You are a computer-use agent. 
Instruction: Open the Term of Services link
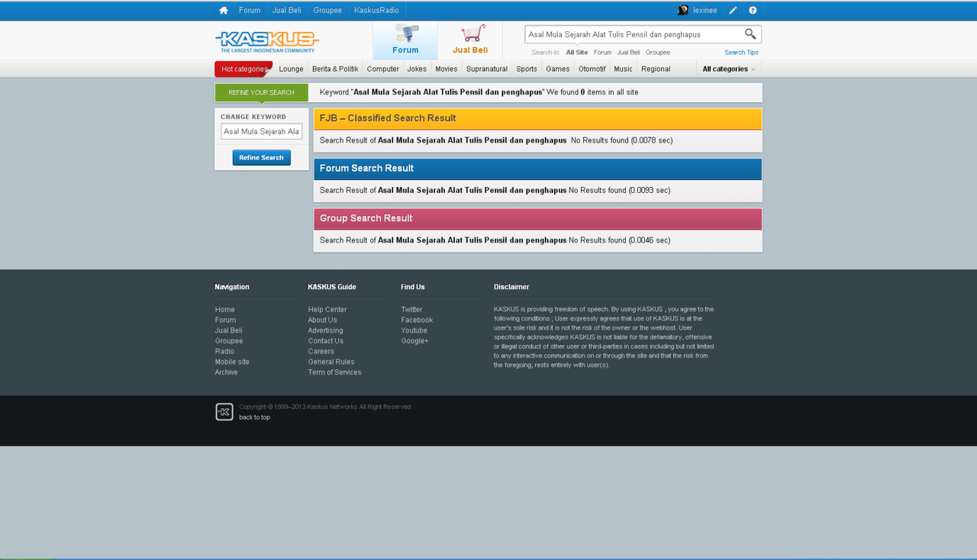335,372
